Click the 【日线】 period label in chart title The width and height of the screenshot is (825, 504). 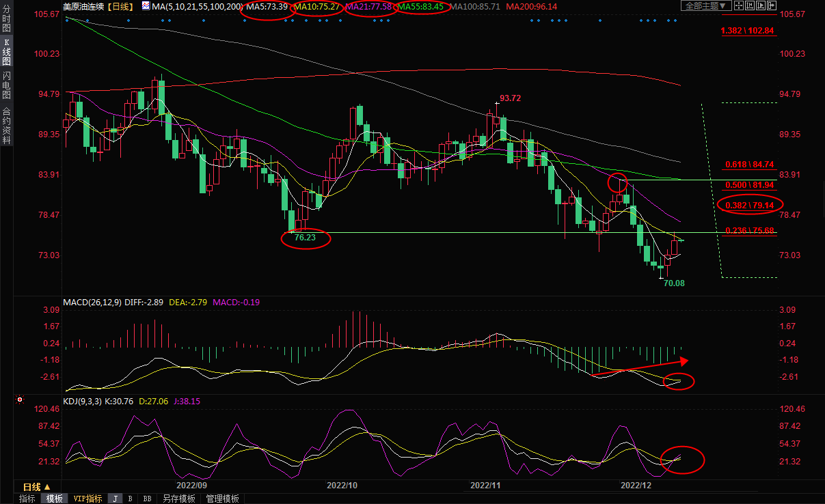click(x=121, y=6)
